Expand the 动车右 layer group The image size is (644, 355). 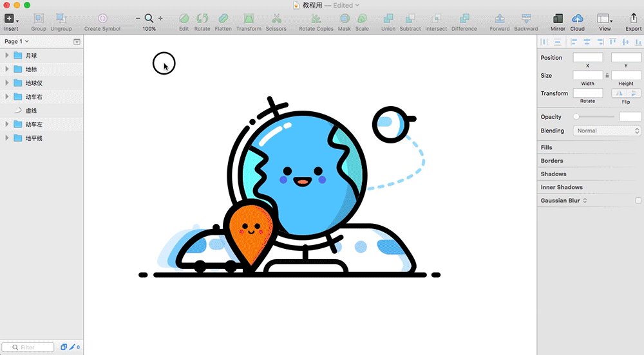coord(6,96)
